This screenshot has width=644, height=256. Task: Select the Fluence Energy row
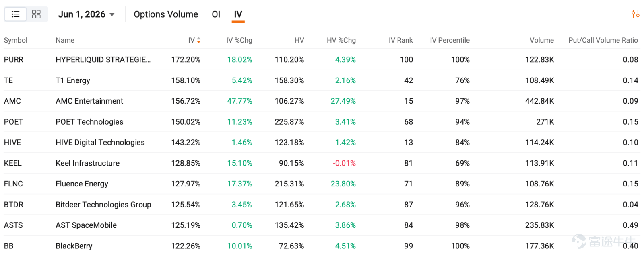[x=322, y=184]
